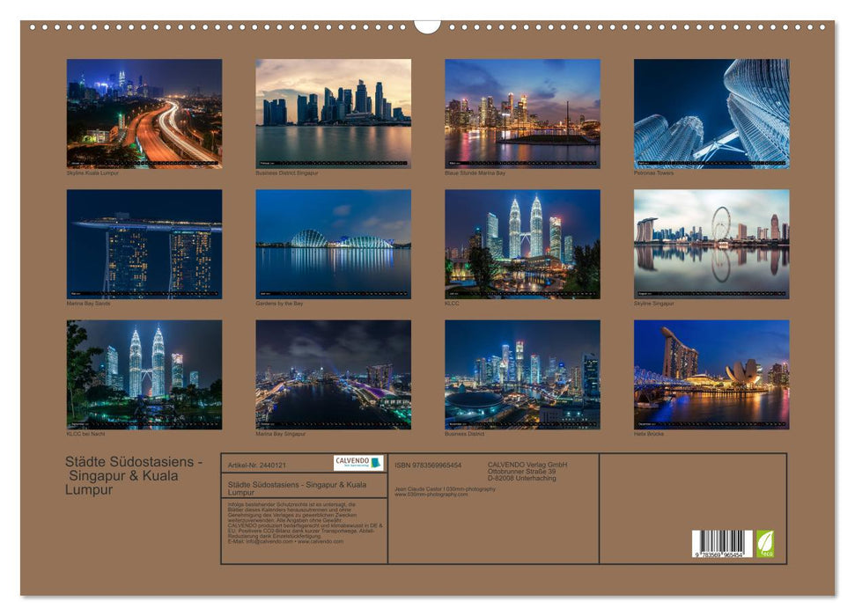Image resolution: width=855 pixels, height=616 pixels.
Task: Open the Blaue Stunde Marina Bay photo
Action: tap(522, 114)
